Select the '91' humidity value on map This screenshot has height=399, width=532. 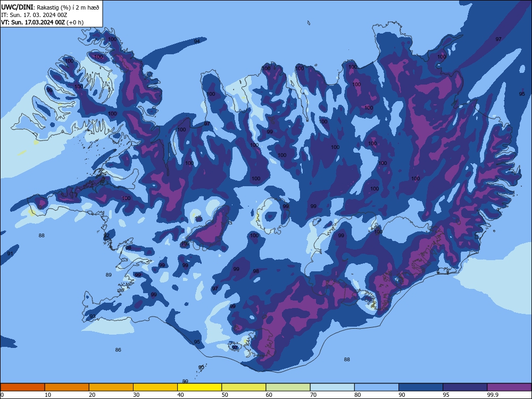point(10,253)
